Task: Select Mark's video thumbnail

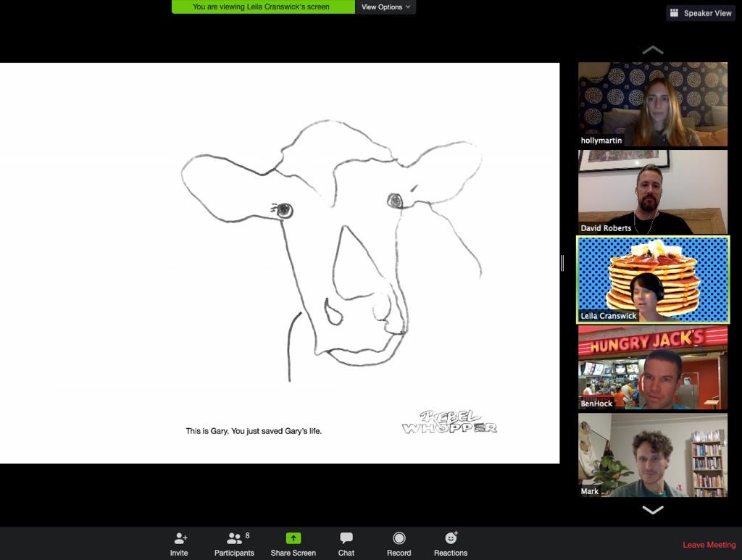Action: (653, 455)
